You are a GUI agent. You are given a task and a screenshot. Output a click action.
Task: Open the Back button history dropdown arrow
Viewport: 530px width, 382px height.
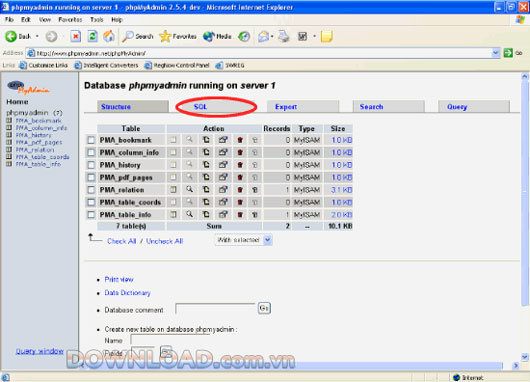(37, 36)
